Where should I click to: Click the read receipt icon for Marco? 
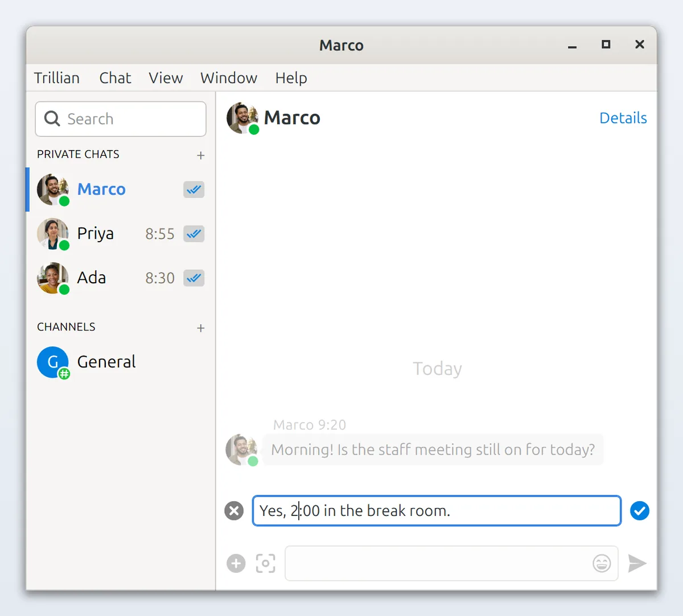(x=194, y=189)
